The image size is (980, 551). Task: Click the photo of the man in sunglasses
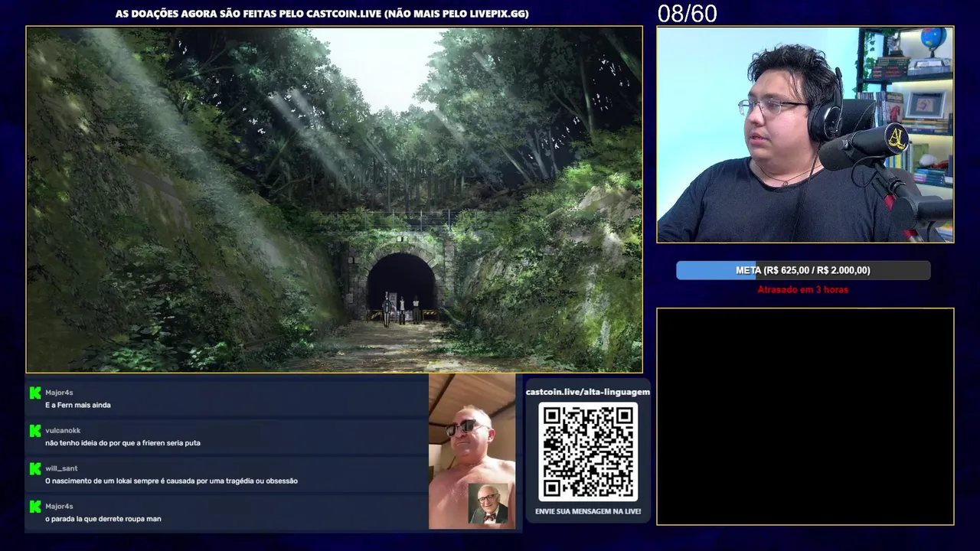coord(472,452)
